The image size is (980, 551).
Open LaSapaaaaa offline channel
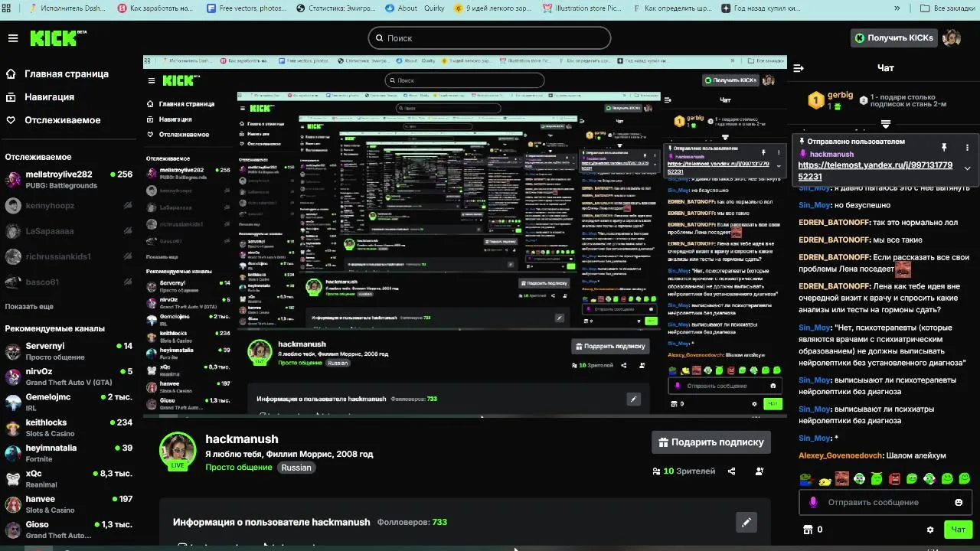(x=69, y=230)
